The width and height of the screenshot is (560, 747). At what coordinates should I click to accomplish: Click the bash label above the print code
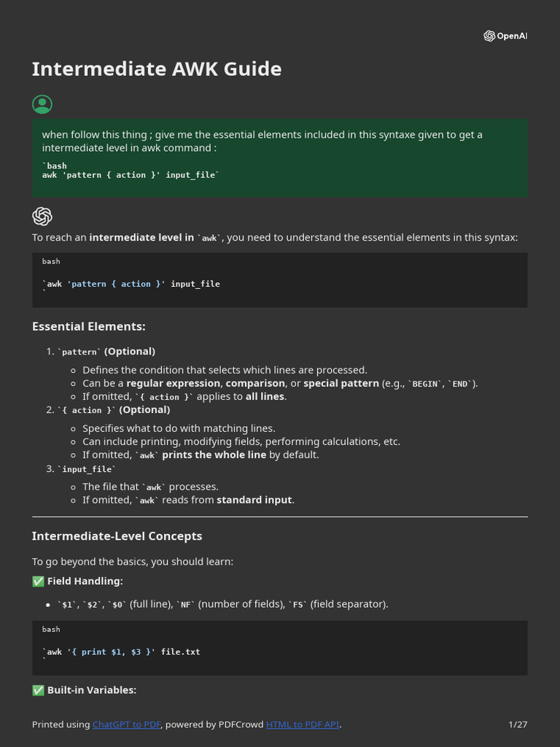coord(51,629)
